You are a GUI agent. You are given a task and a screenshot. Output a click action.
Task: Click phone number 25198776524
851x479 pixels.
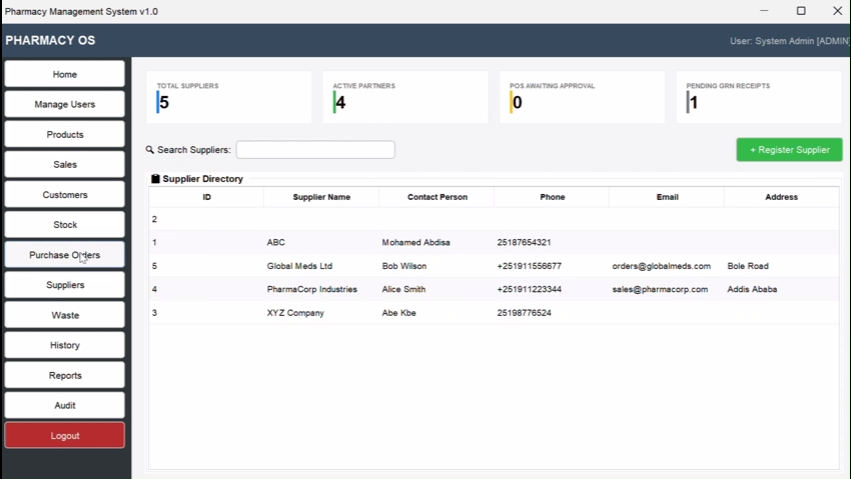pos(524,312)
